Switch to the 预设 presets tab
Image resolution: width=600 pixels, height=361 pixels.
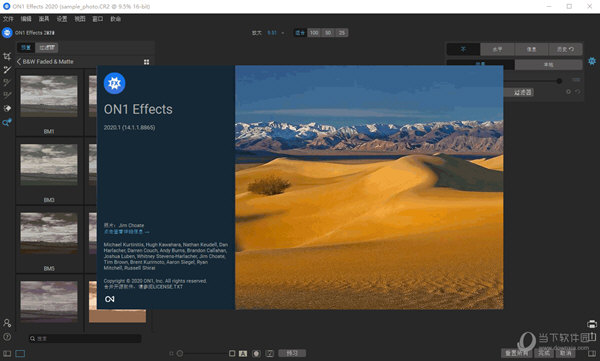tap(26, 47)
